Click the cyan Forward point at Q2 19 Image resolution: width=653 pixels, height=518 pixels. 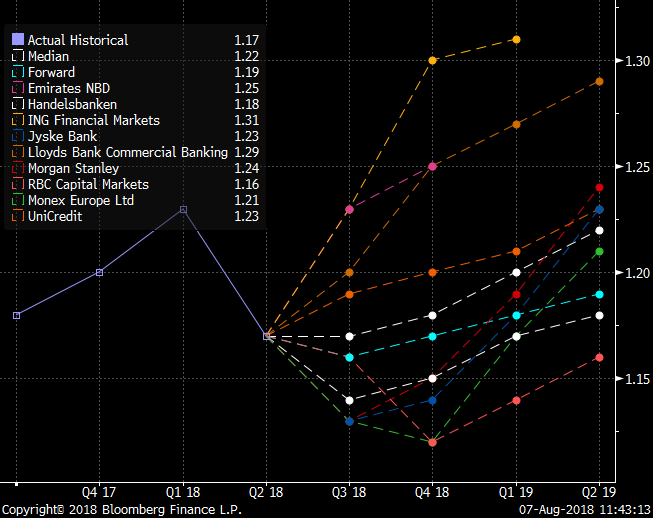pyautogui.click(x=600, y=294)
